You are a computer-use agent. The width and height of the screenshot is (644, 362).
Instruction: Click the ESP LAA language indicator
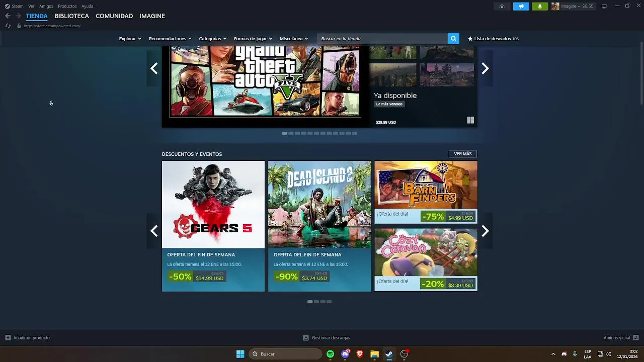tap(588, 354)
